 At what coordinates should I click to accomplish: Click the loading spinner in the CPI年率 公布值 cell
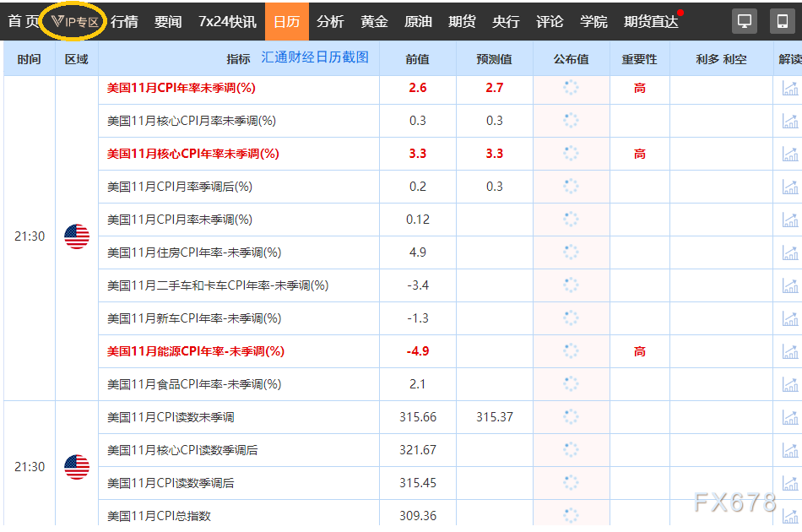point(570,87)
